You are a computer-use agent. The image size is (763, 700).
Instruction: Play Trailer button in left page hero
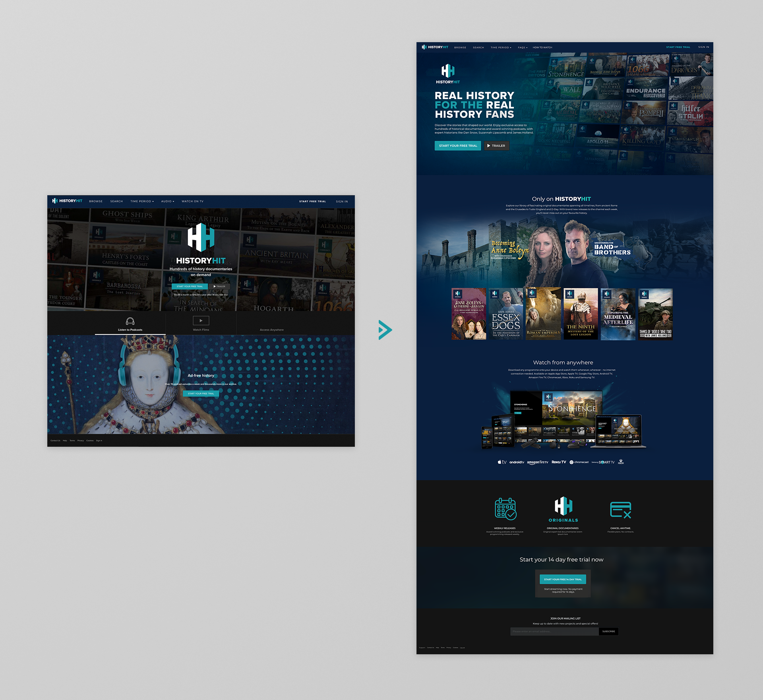pos(219,286)
